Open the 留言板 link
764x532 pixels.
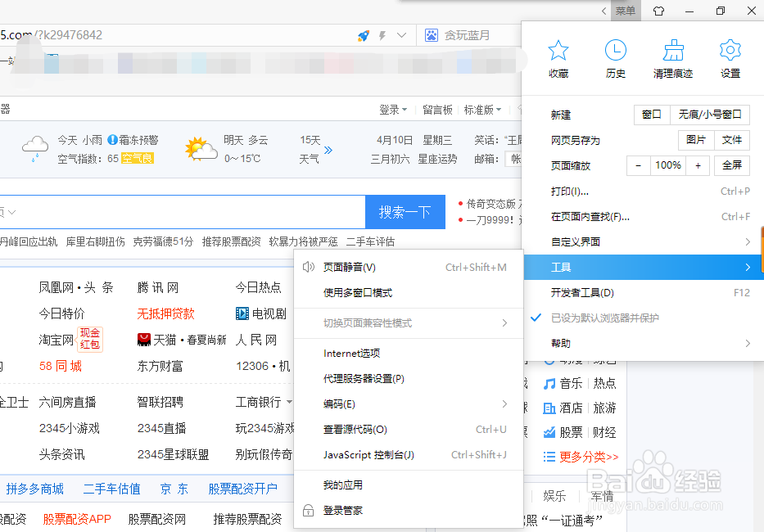tap(437, 110)
